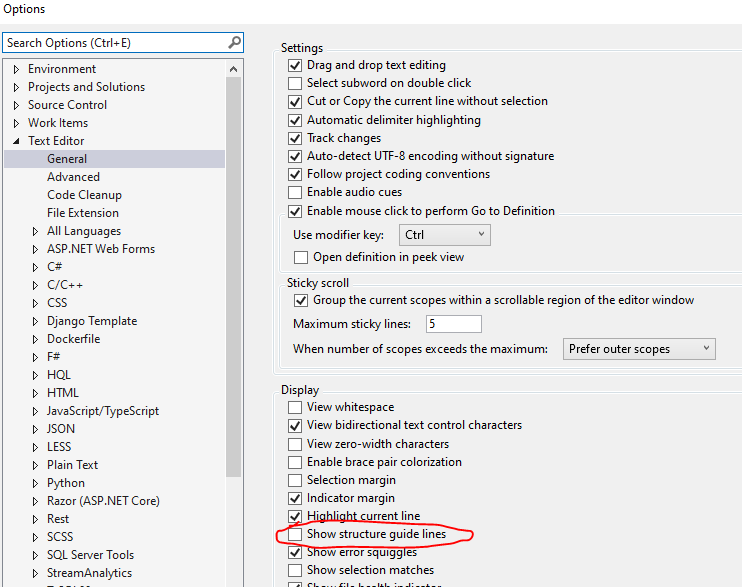
Task: Expand the SCSS node
Action: [x=35, y=537]
